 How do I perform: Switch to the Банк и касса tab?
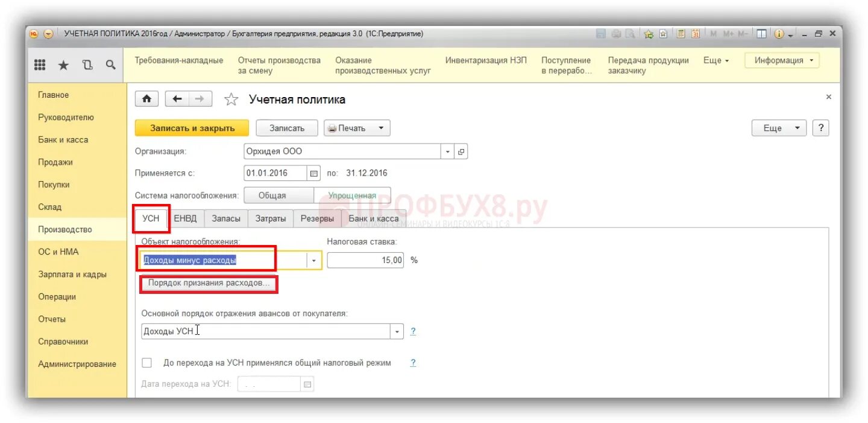point(374,218)
